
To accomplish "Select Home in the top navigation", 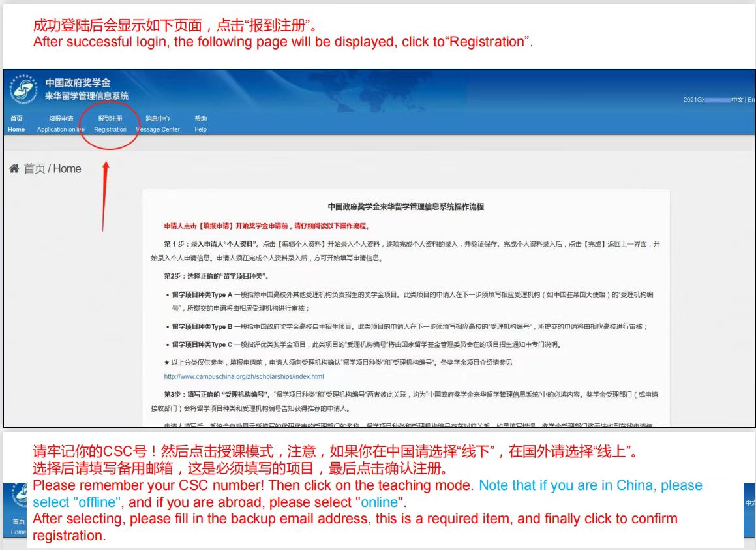I will click(15, 129).
